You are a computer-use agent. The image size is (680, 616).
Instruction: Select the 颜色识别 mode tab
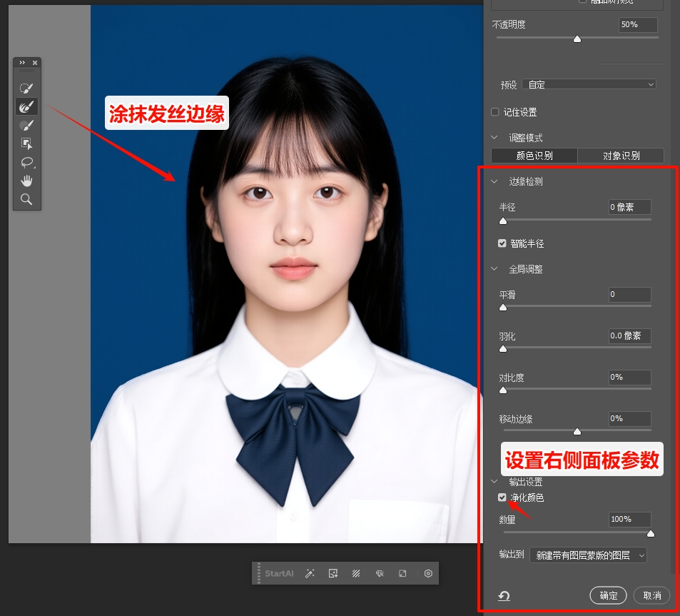click(x=533, y=155)
